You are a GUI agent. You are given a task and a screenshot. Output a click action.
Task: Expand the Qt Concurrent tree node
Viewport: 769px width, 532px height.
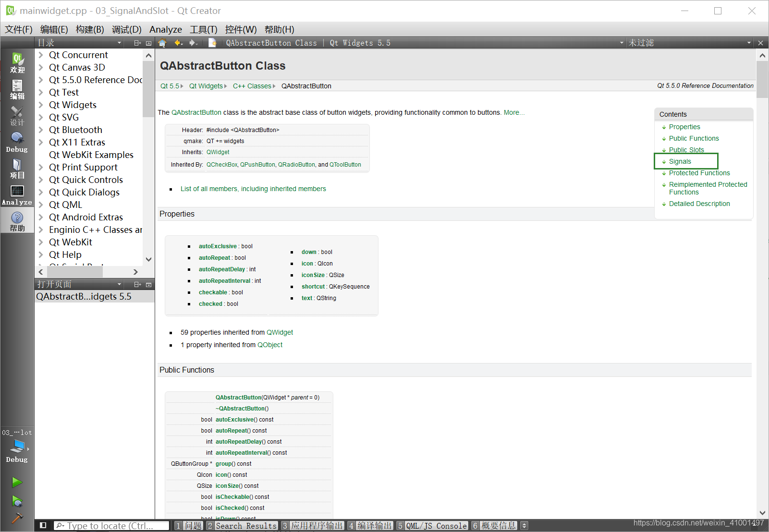pos(41,55)
